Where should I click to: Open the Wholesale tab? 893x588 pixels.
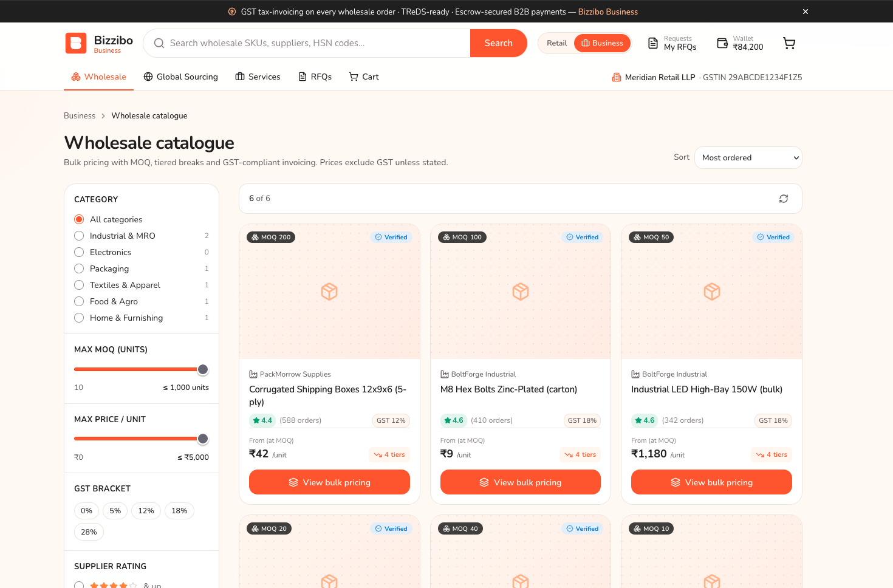point(98,77)
